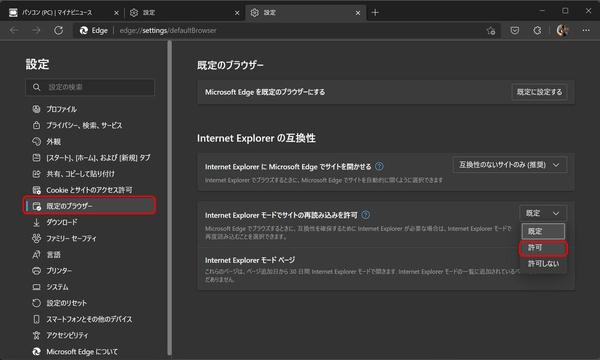Image resolution: width=600 pixels, height=360 pixels.
Task: Close the パソコン (PC) | マイナビニュース tab
Action: click(x=116, y=13)
